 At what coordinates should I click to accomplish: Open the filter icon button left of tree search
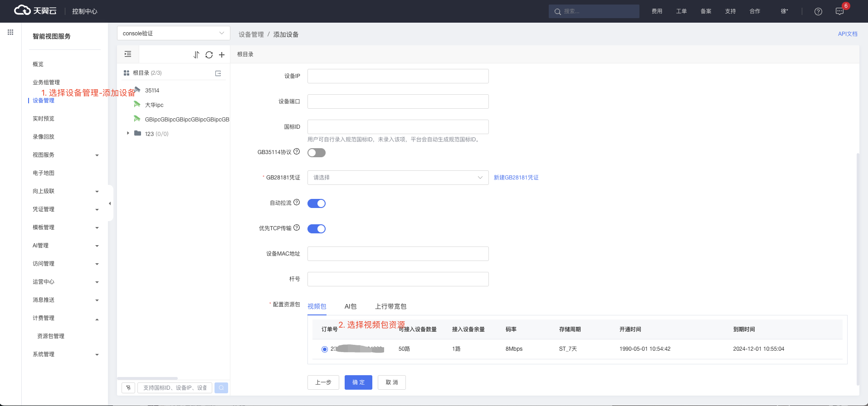pos(128,388)
